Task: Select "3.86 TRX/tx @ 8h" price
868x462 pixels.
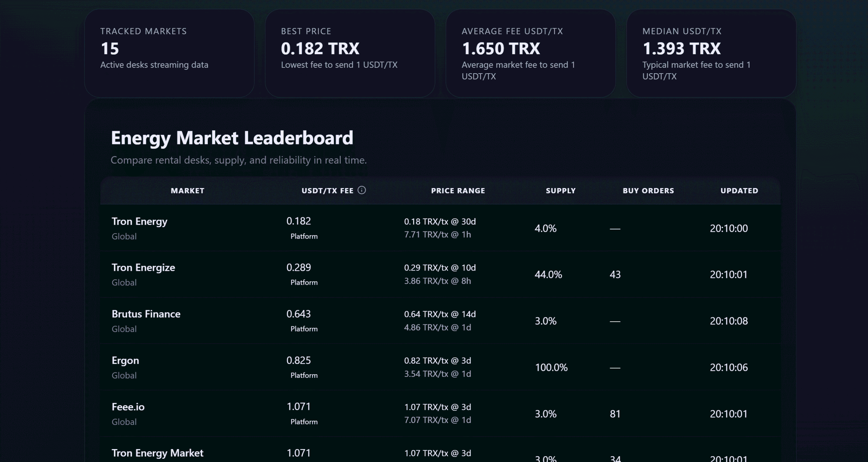Action: click(437, 281)
